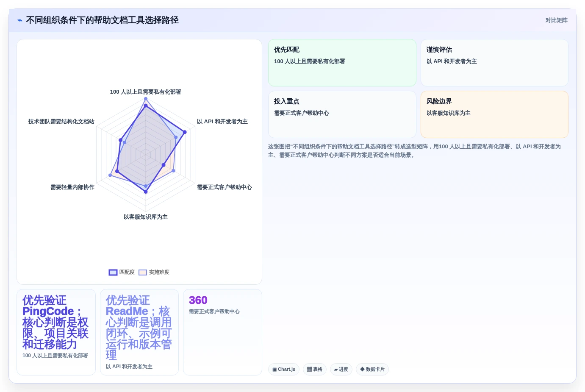The width and height of the screenshot is (585, 392).
Task: Open the 风险边界 card
Action: [494, 114]
